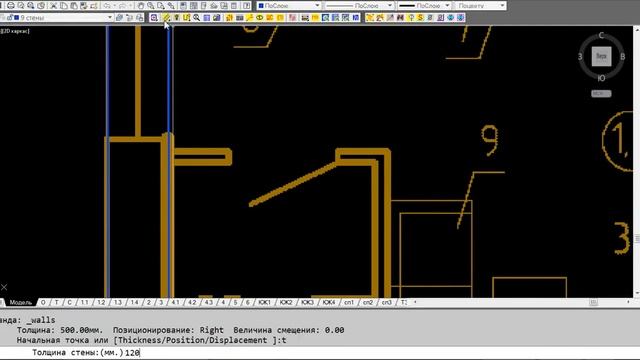Screen dimensions: 640x360
Task: Open layout tab 'сп2'
Action: [x=368, y=302]
